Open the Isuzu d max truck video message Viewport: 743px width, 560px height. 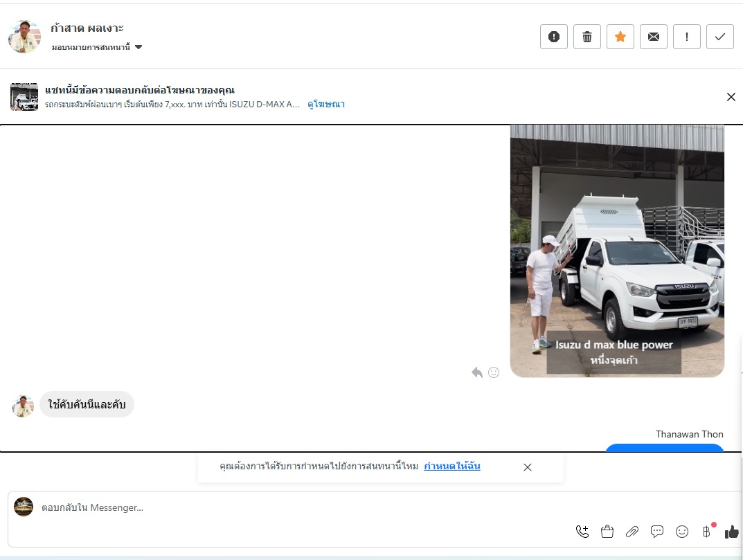click(x=617, y=251)
